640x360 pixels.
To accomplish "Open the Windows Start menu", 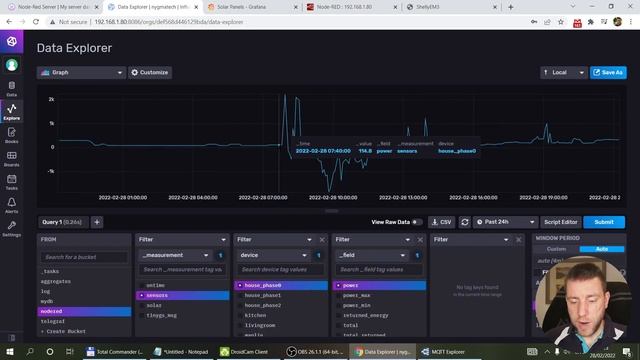I will pos(10,351).
